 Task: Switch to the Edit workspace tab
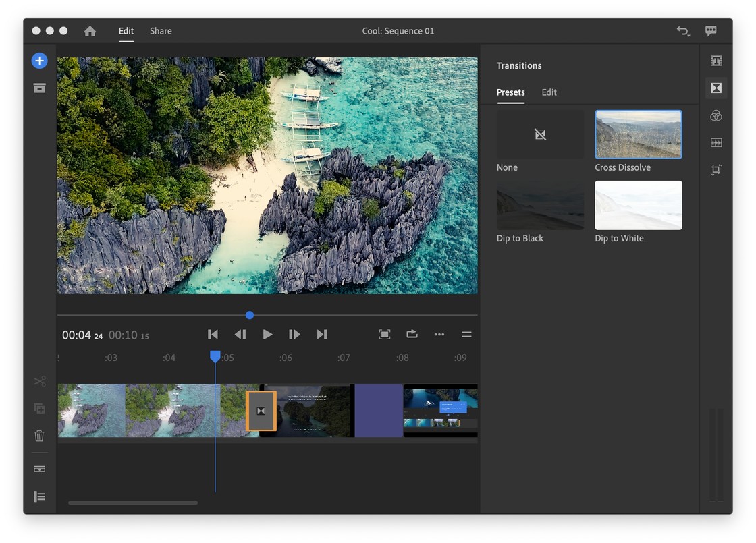[x=126, y=31]
